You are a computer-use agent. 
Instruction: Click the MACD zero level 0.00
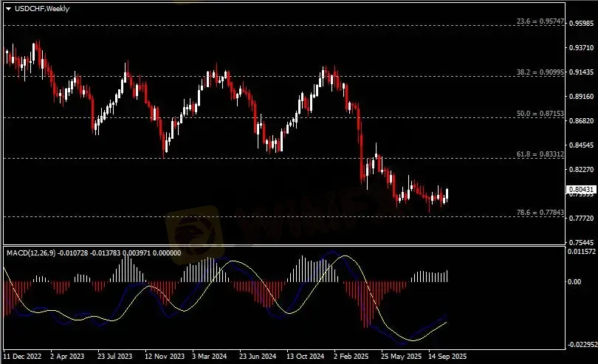coord(574,282)
